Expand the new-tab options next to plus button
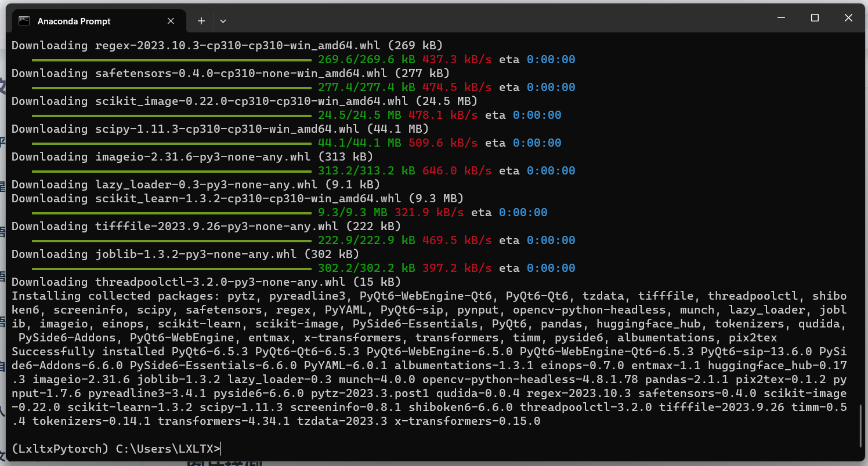 tap(223, 20)
